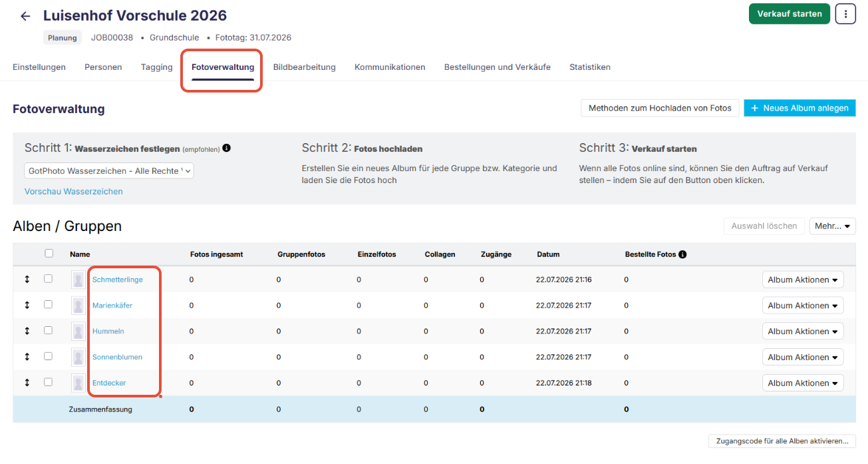Click the Planung status badge
Image resolution: width=868 pixels, height=464 pixels.
pyautogui.click(x=63, y=38)
